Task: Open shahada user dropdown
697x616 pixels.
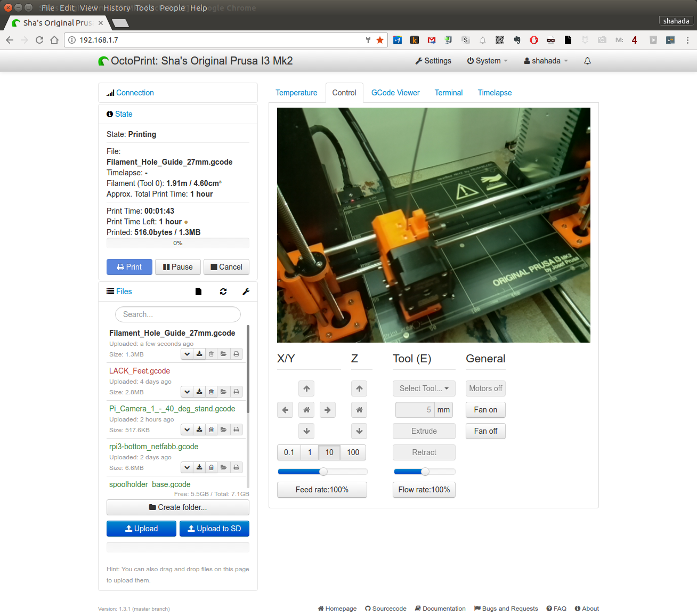Action: [546, 61]
